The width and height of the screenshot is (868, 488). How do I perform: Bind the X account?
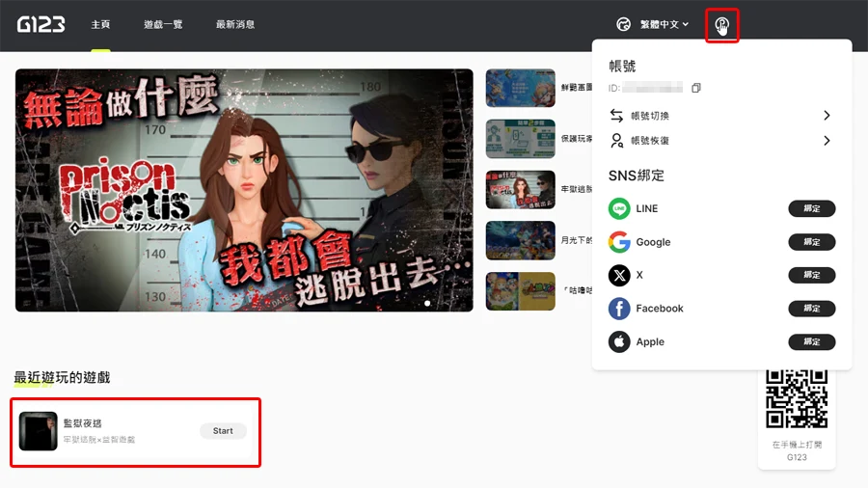click(811, 275)
